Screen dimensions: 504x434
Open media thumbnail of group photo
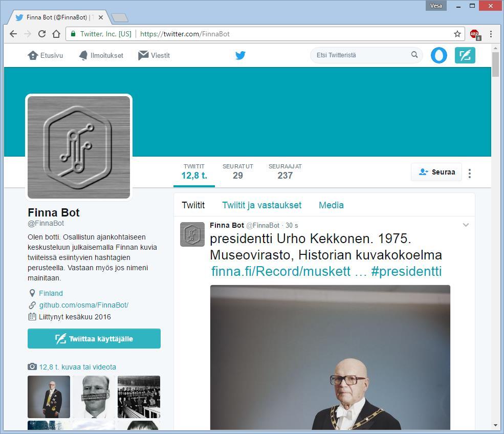(139, 397)
